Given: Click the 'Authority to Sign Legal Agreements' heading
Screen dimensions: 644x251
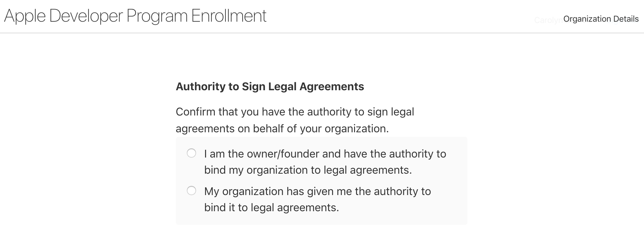Looking at the screenshot, I should [x=270, y=86].
